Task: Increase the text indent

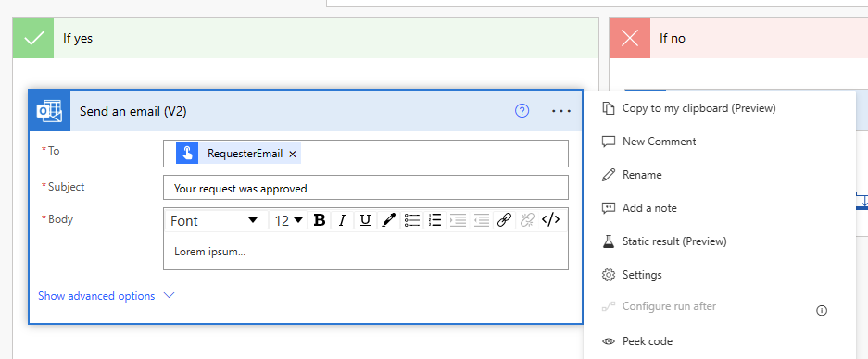Action: 458,220
